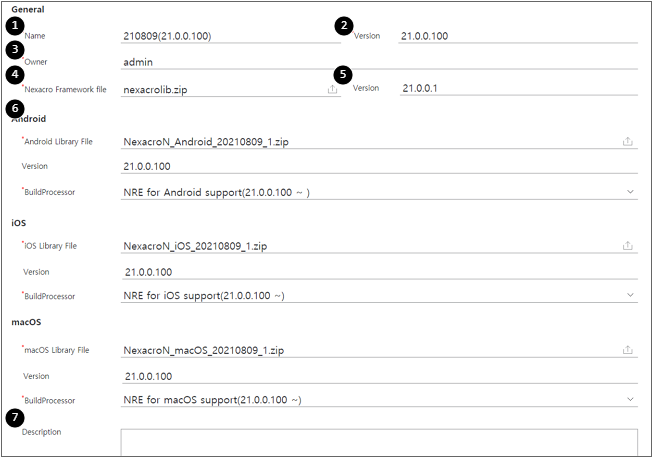
Task: Click the nexacrolib.zip framework file field
Action: [x=220, y=89]
